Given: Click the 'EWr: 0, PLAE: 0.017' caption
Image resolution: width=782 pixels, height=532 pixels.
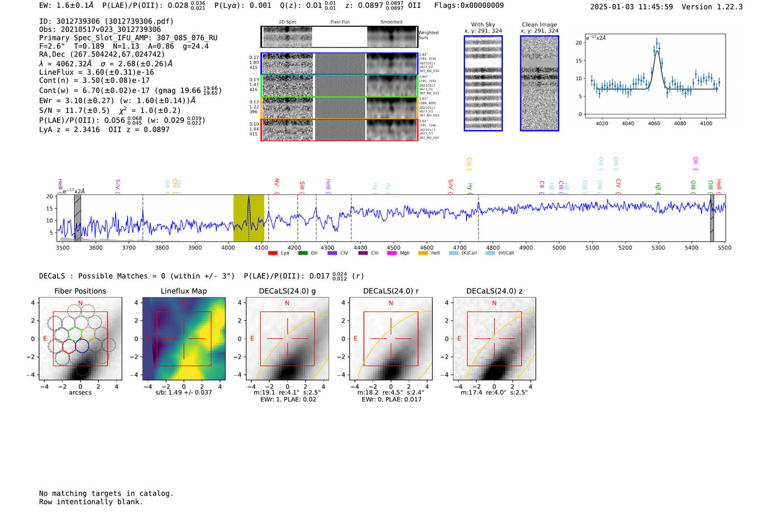Looking at the screenshot, I should point(392,400).
